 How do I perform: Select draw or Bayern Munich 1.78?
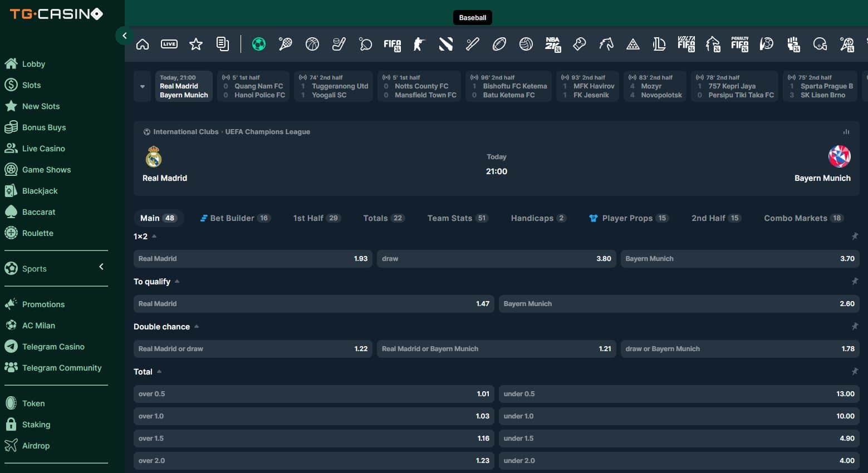(740, 349)
